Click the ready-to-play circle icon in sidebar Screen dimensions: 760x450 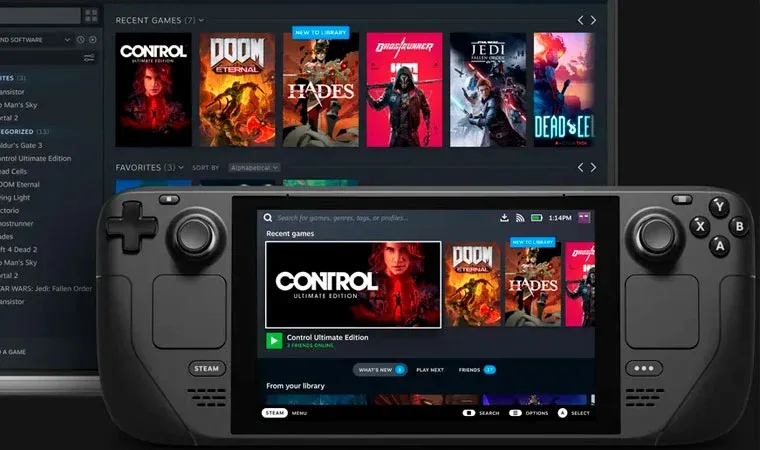point(93,40)
